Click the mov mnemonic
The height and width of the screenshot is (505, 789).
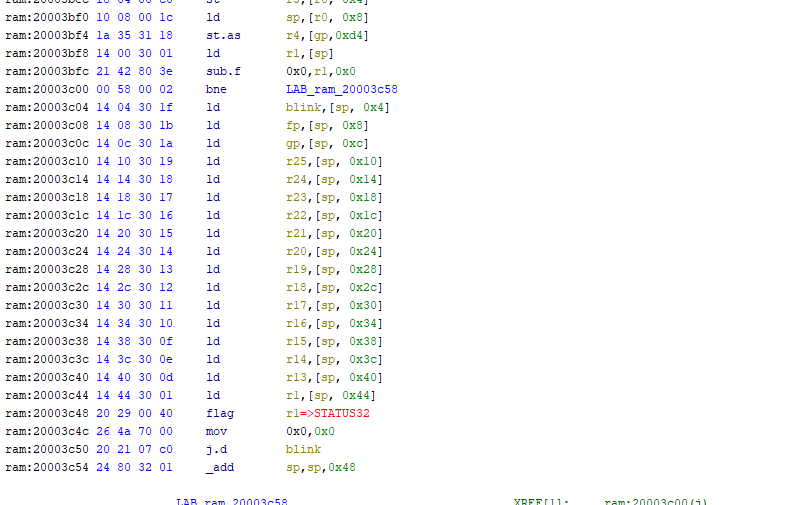click(216, 432)
